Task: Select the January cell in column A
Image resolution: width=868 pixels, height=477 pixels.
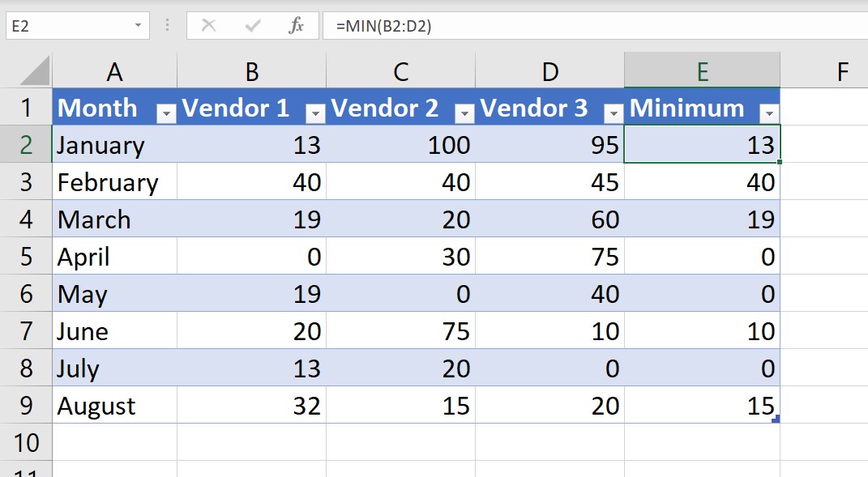Action: (113, 145)
